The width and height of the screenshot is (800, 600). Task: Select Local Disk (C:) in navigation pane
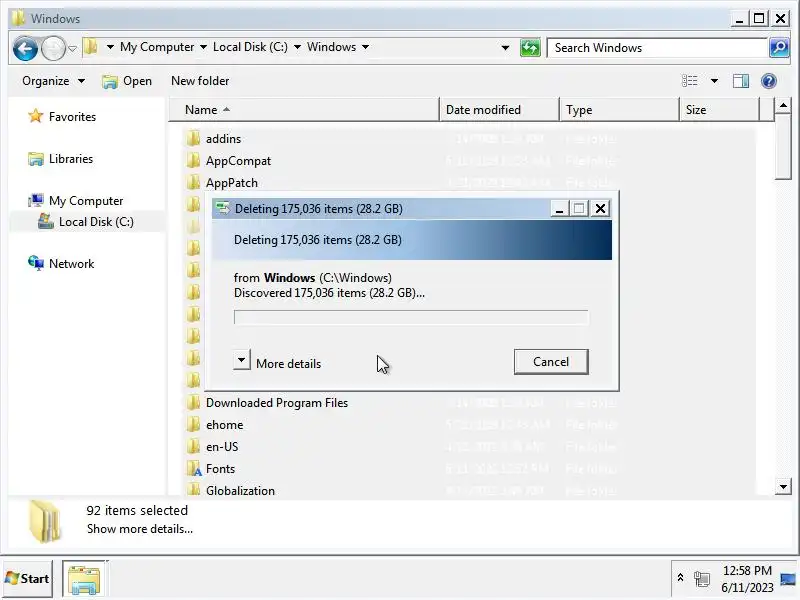point(96,222)
